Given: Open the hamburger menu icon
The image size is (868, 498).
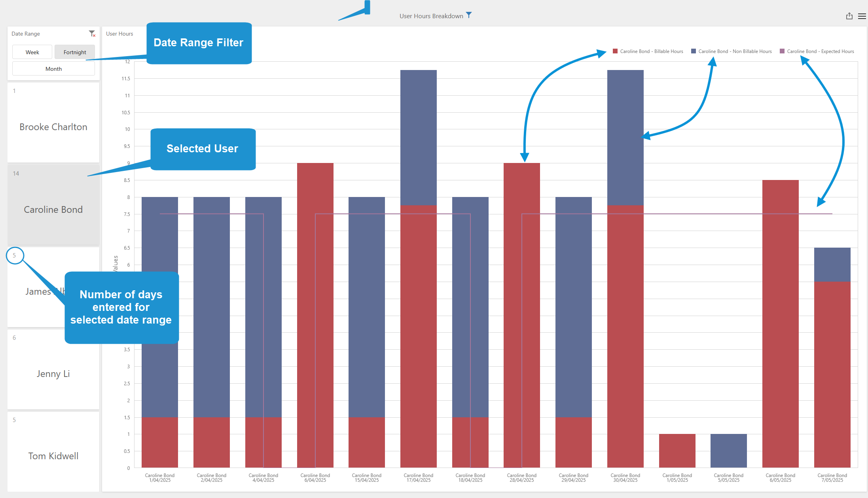Looking at the screenshot, I should pos(862,16).
